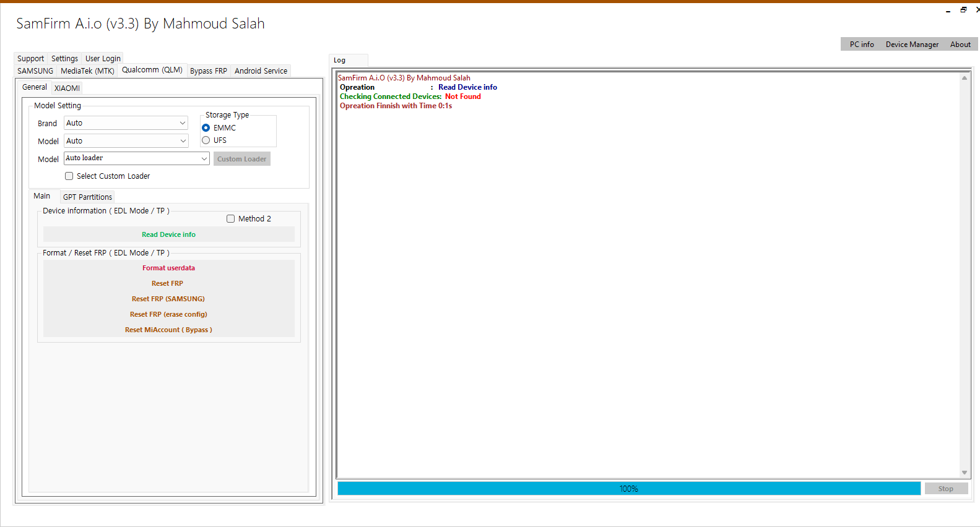Click Read Device info button
Viewport: 980px width, 527px height.
(169, 234)
